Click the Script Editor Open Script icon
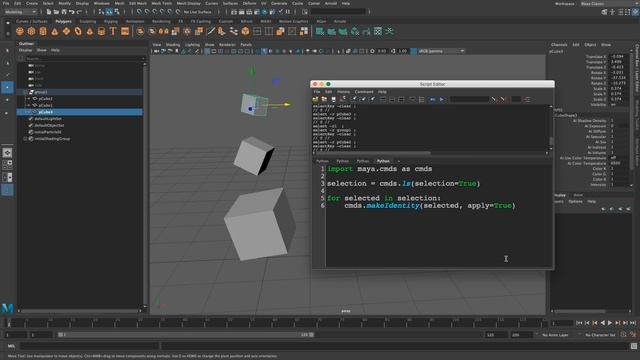 click(315, 99)
